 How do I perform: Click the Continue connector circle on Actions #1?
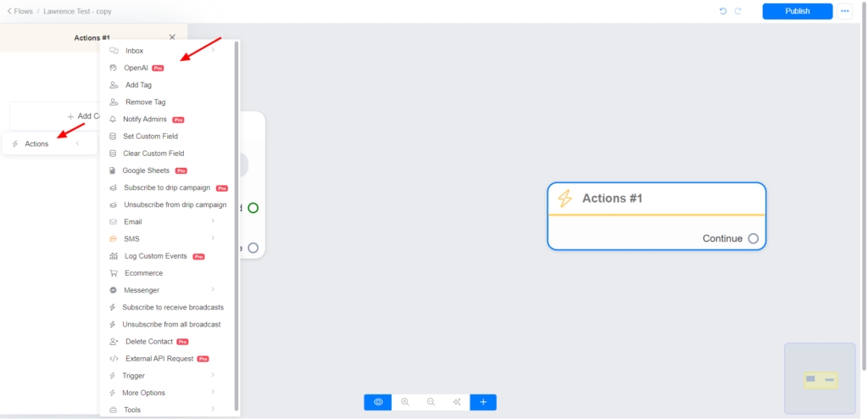pyautogui.click(x=753, y=238)
